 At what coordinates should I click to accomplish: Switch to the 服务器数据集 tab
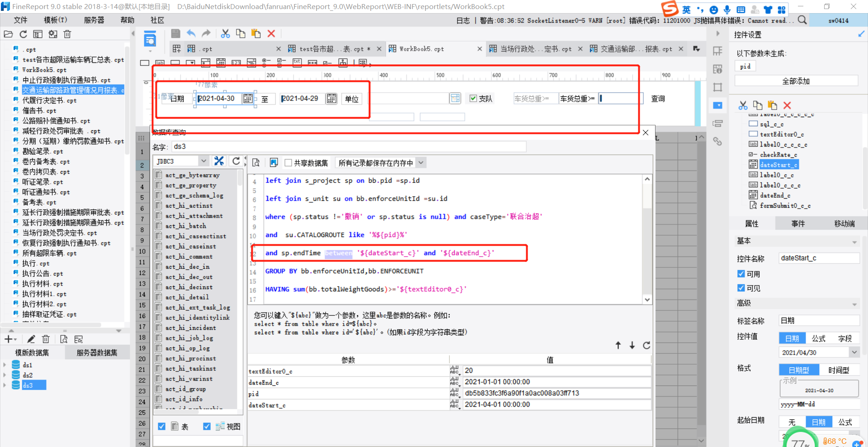coord(97,352)
